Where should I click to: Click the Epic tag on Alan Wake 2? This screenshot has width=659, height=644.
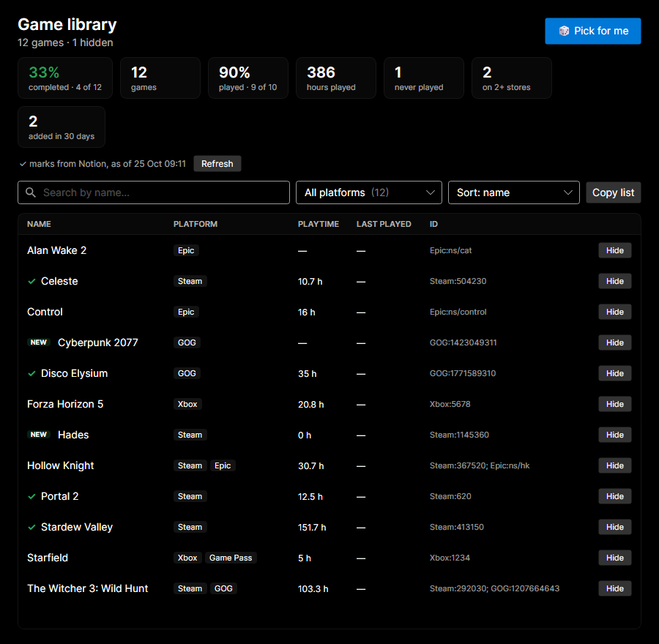(186, 250)
